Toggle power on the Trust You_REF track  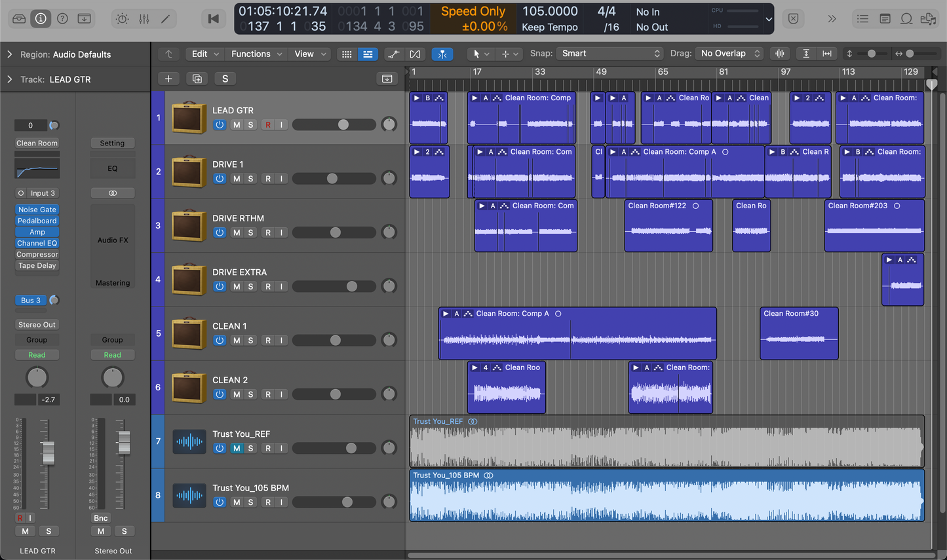point(220,449)
